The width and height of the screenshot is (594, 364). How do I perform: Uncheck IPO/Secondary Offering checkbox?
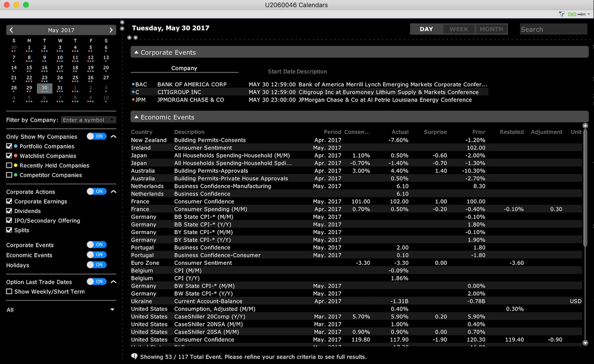[x=9, y=220]
